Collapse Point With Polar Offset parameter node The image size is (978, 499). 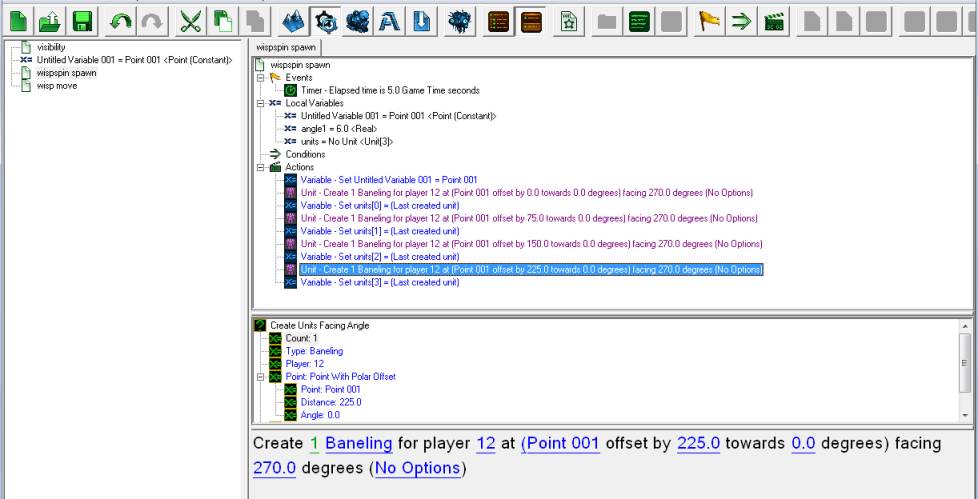click(x=260, y=377)
